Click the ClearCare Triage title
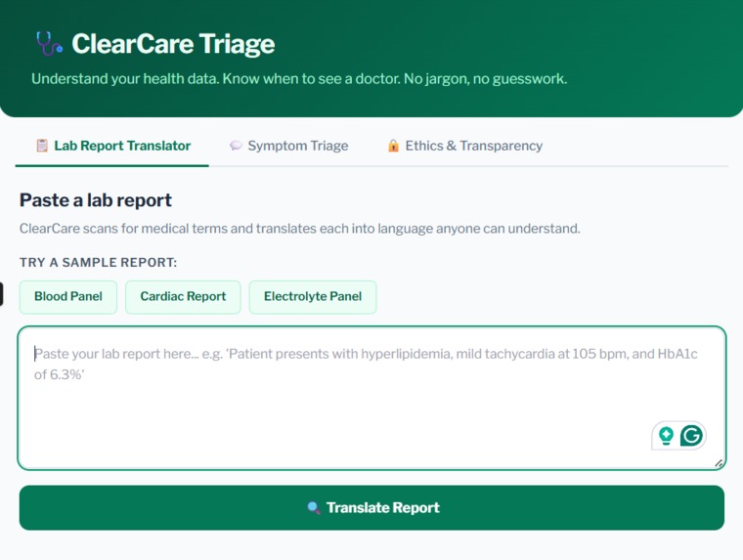Image resolution: width=743 pixels, height=560 pixels. pyautogui.click(x=173, y=44)
